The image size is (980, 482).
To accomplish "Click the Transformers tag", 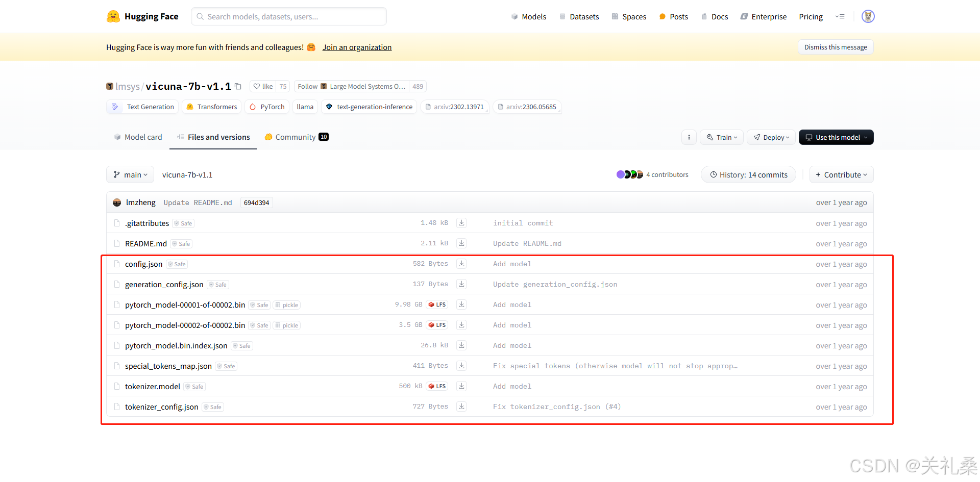I will coord(211,107).
